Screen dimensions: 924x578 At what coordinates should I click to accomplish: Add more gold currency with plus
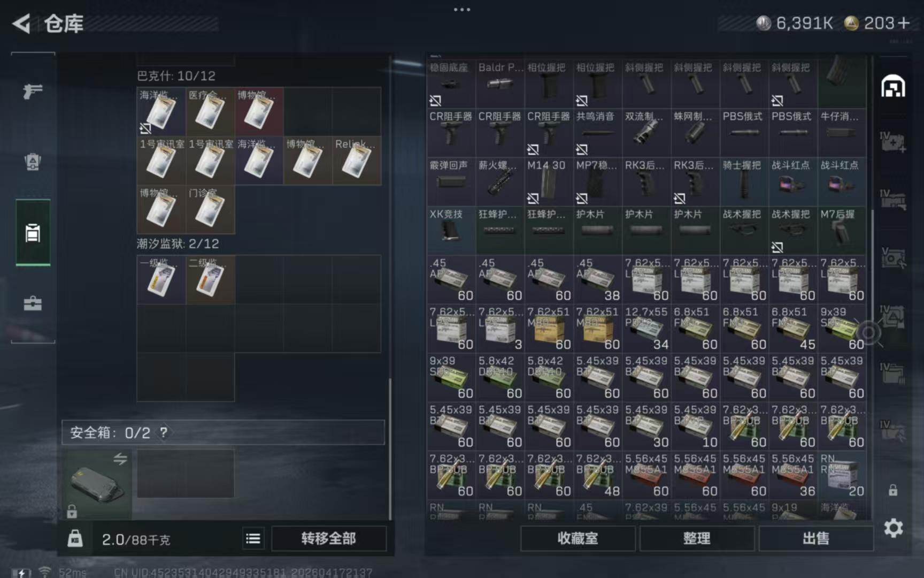(904, 23)
